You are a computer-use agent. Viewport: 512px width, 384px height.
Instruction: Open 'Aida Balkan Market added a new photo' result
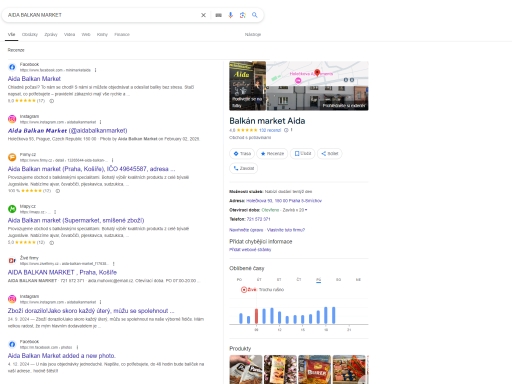62,356
